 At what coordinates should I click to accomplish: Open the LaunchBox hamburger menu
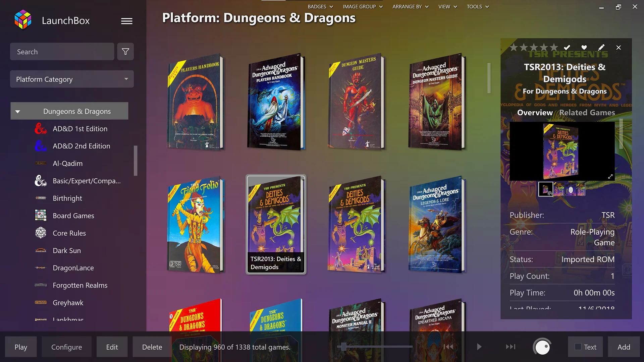(x=126, y=21)
